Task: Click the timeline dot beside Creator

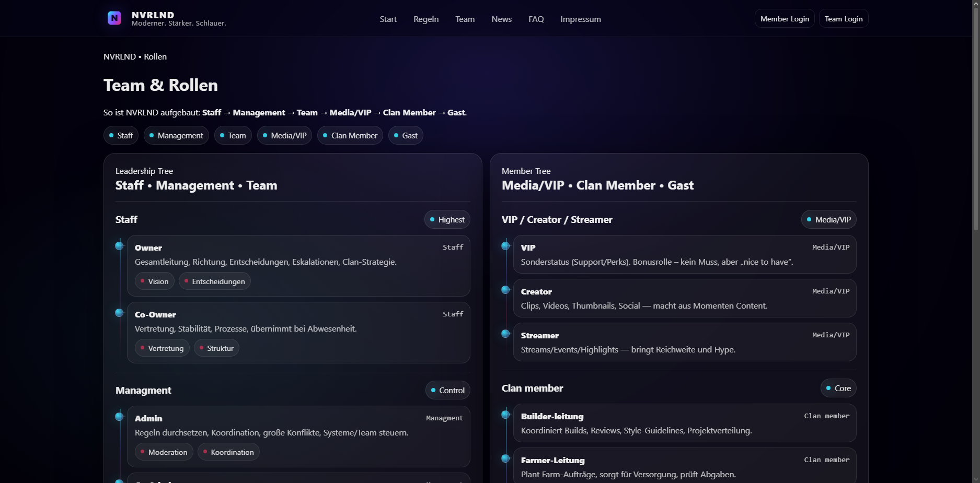Action: tap(505, 290)
